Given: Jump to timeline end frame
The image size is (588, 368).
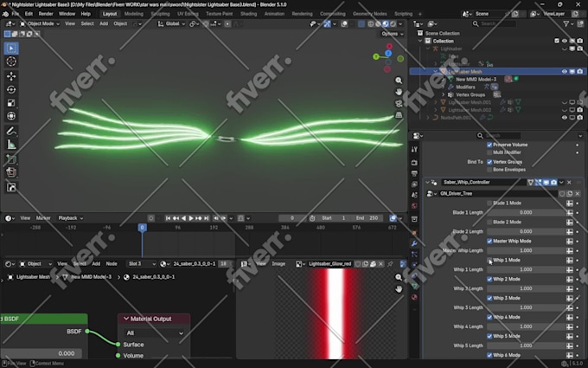Looking at the screenshot, I should (x=207, y=218).
